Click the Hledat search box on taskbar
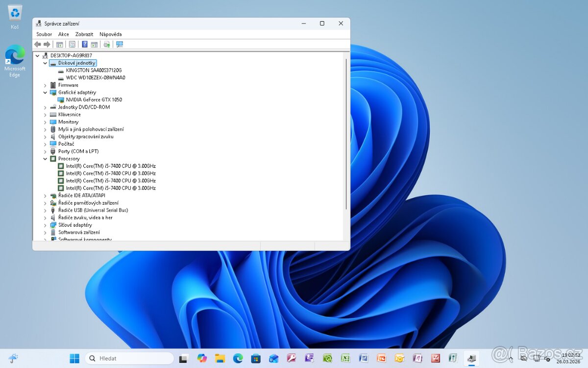Screen dimensions: 588x368 130,358
